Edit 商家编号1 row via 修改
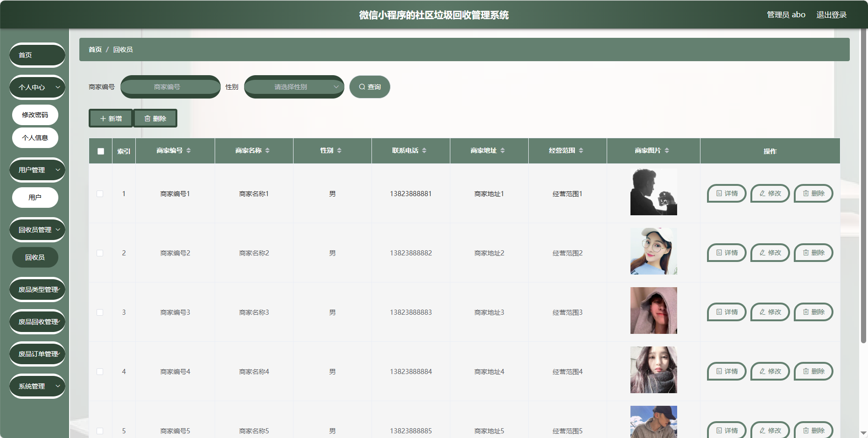 tap(770, 193)
